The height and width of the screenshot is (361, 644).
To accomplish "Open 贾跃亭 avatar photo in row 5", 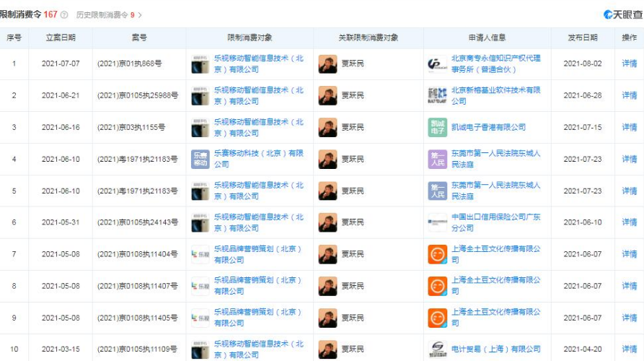I will 327,191.
